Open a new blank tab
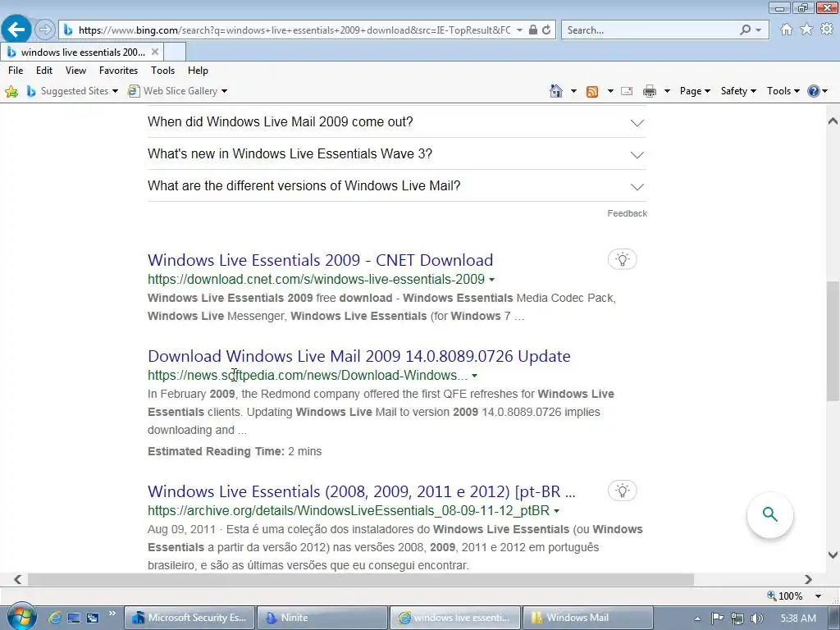Screen dimensions: 840x630 click(x=176, y=52)
